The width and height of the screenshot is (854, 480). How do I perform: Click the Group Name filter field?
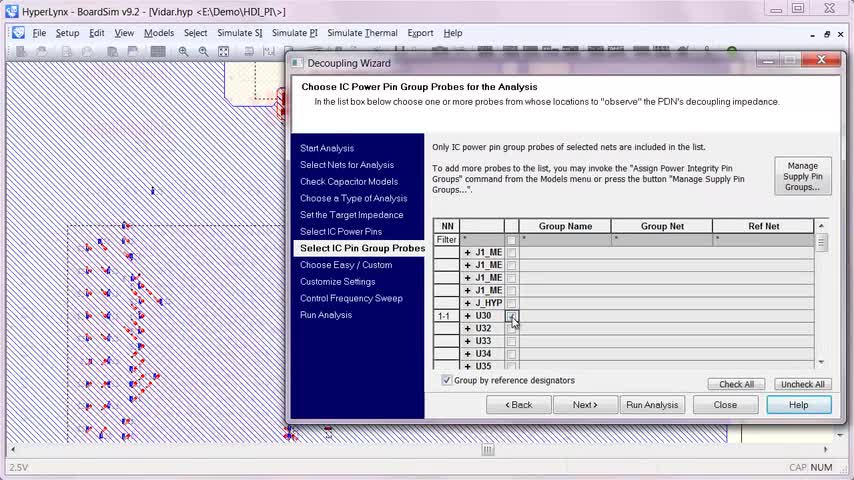point(565,240)
